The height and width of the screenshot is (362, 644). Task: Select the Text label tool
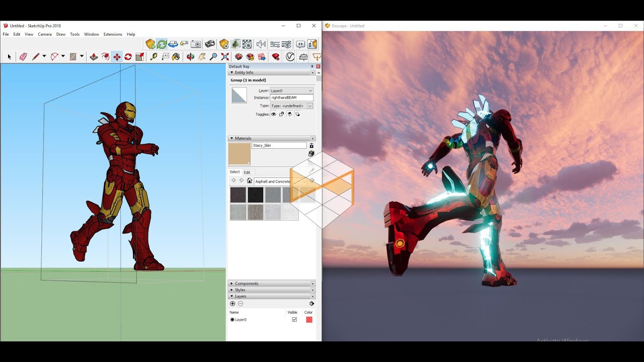[x=165, y=57]
